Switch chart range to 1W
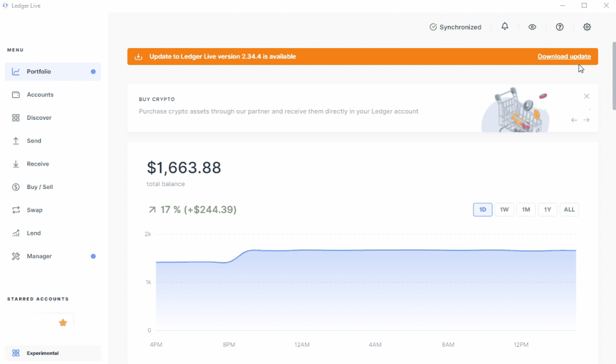This screenshot has height=364, width=616. click(504, 209)
